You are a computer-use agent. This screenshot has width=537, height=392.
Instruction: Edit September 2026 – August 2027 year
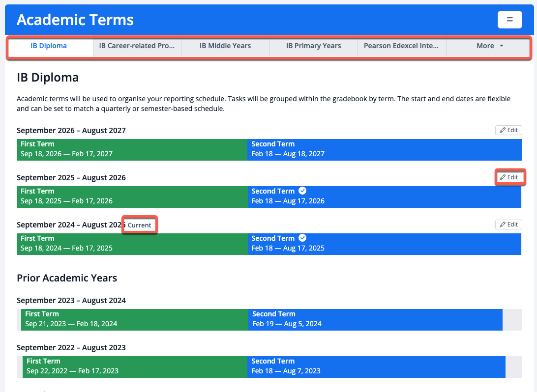pos(508,130)
